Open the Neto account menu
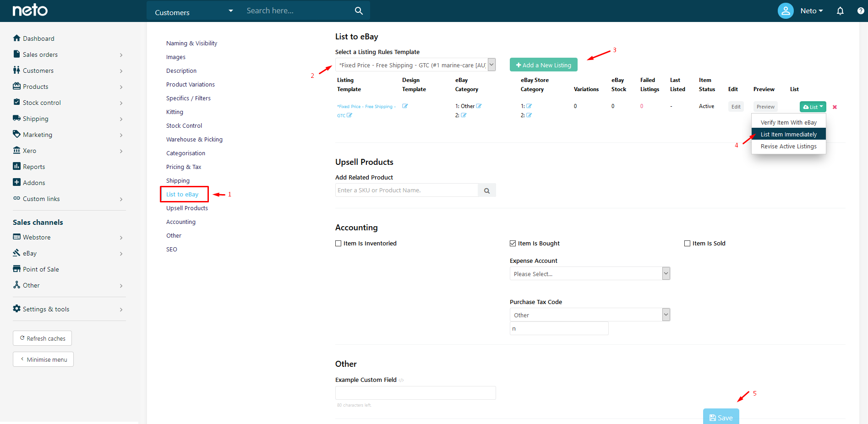This screenshot has width=868, height=424. point(812,11)
